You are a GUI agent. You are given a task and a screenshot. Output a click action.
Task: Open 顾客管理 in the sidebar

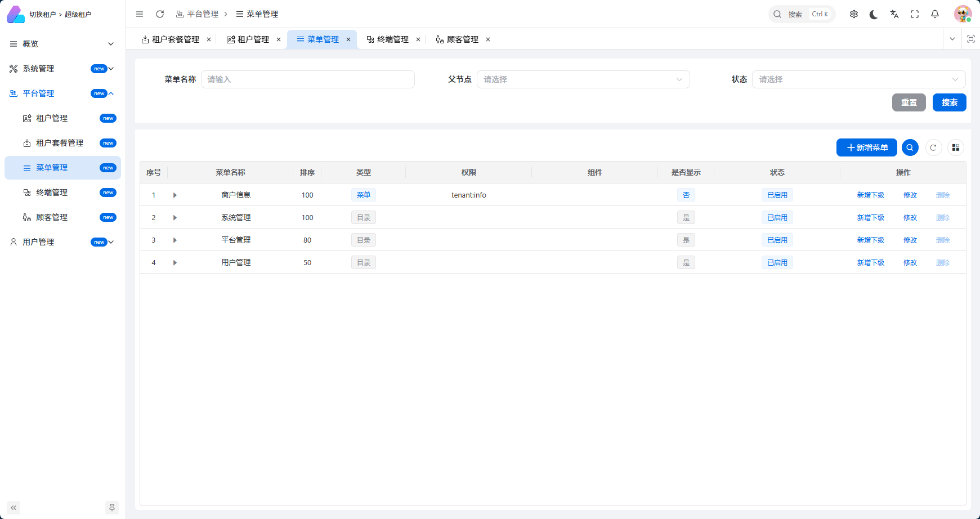[x=62, y=217]
